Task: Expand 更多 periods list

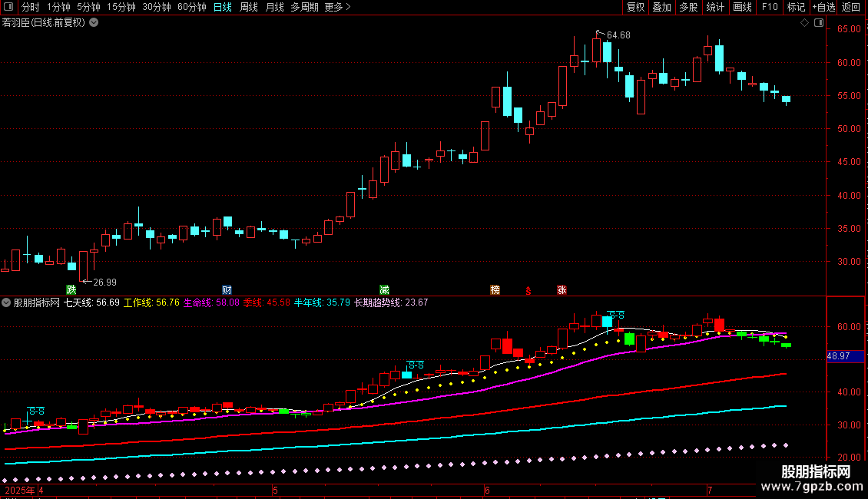Action: point(337,7)
